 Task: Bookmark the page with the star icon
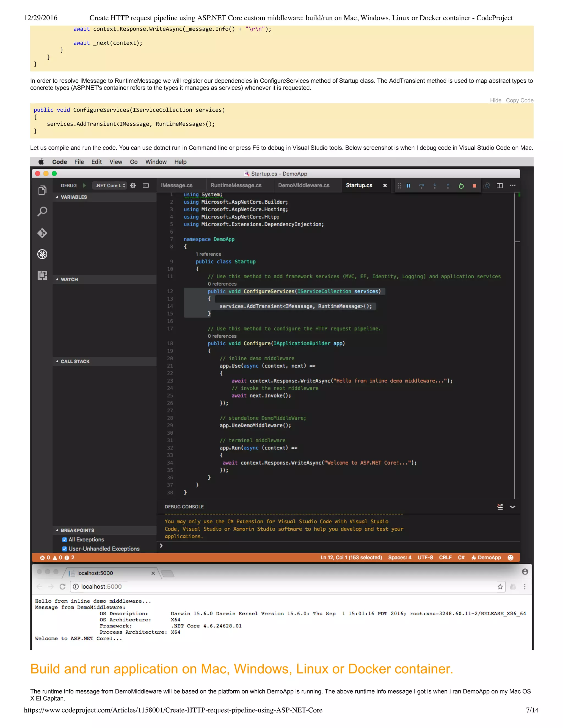coord(500,587)
